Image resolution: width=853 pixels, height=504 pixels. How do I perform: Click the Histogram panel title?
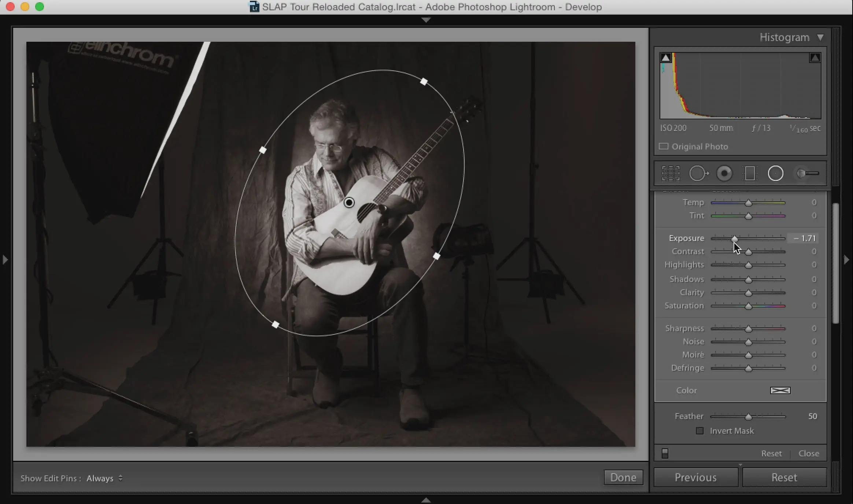[x=784, y=37]
